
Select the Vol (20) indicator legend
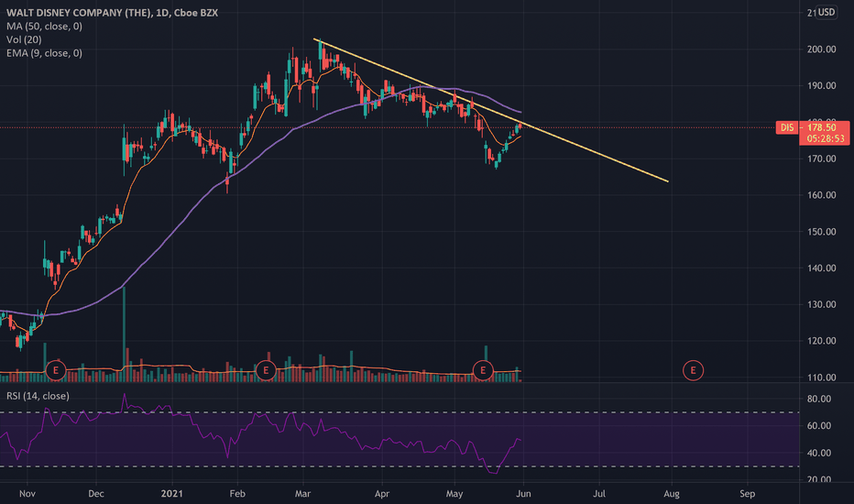(x=24, y=39)
